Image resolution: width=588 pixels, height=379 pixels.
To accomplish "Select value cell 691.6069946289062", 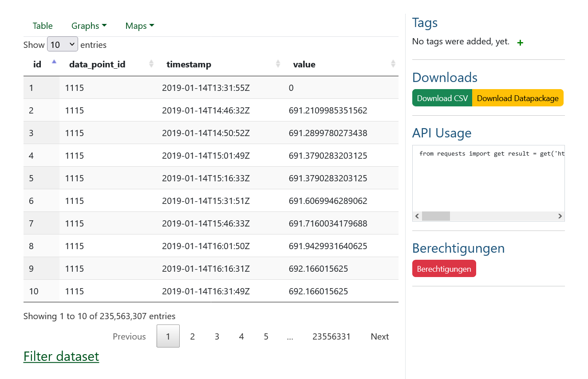I will point(328,201).
